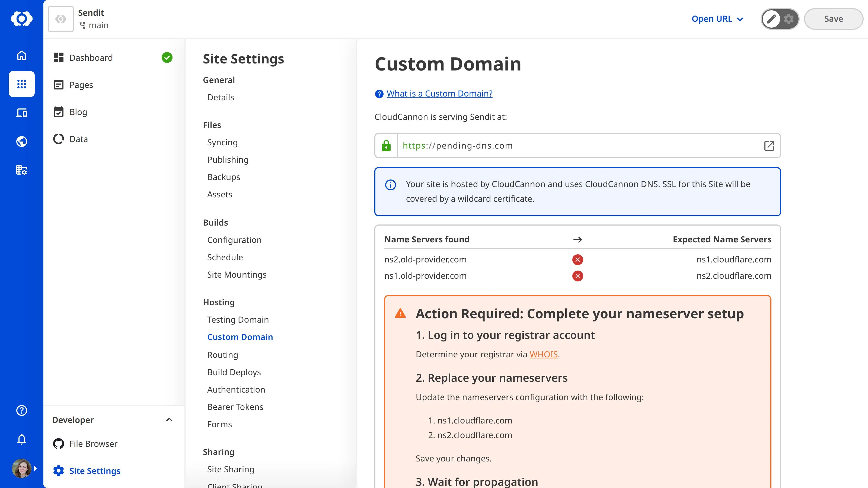Click the green SSL padlock icon
Viewport: 868px width, 488px height.
[386, 146]
